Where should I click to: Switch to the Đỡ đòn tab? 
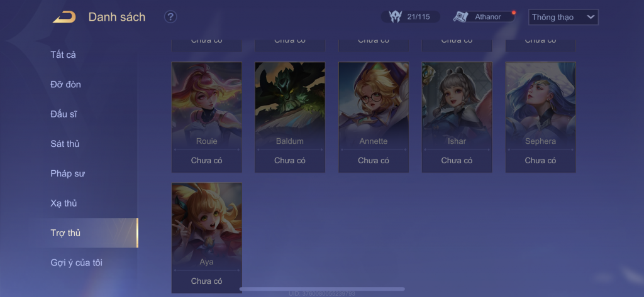click(x=65, y=85)
